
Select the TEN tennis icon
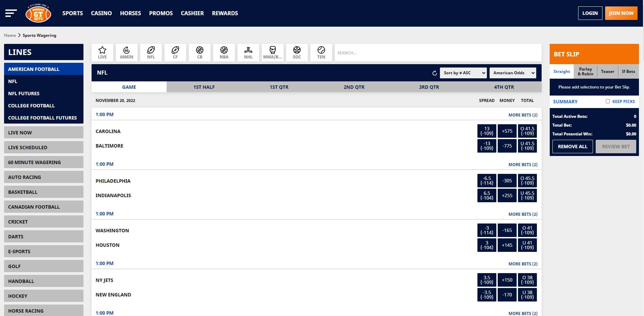321,52
